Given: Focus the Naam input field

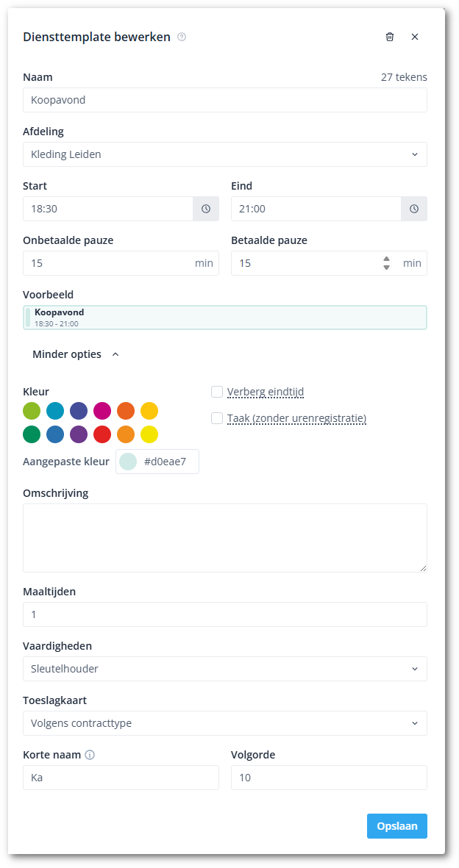Looking at the screenshot, I should pyautogui.click(x=225, y=100).
